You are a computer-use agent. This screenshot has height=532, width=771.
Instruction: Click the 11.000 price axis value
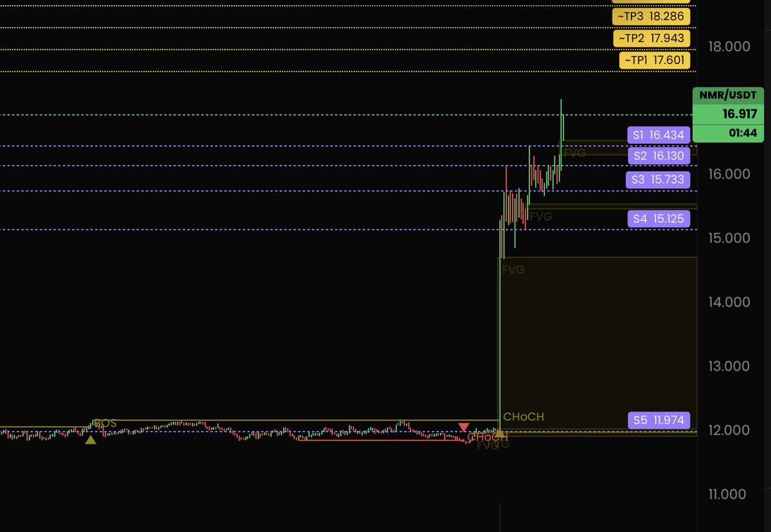coord(729,494)
